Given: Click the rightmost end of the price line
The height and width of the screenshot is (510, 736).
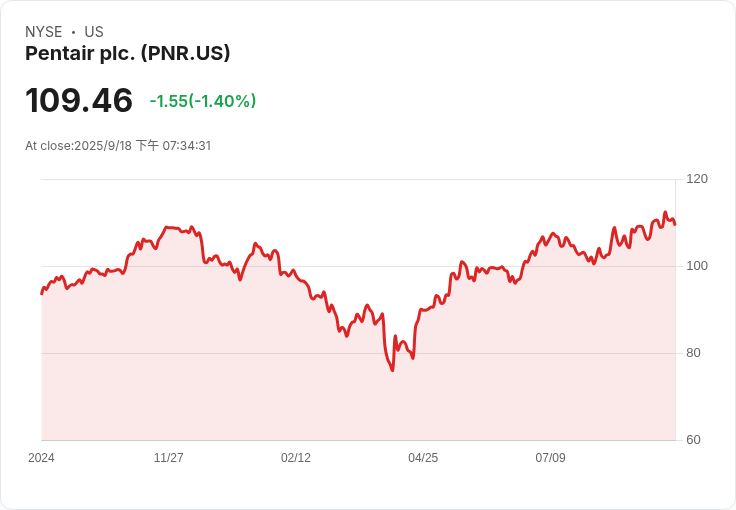Looking at the screenshot, I should pyautogui.click(x=675, y=224).
